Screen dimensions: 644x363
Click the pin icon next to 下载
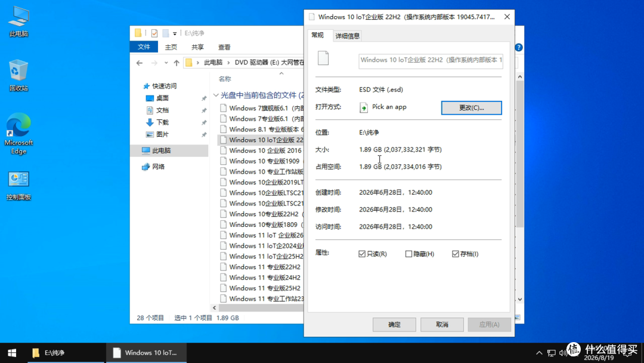coord(204,122)
